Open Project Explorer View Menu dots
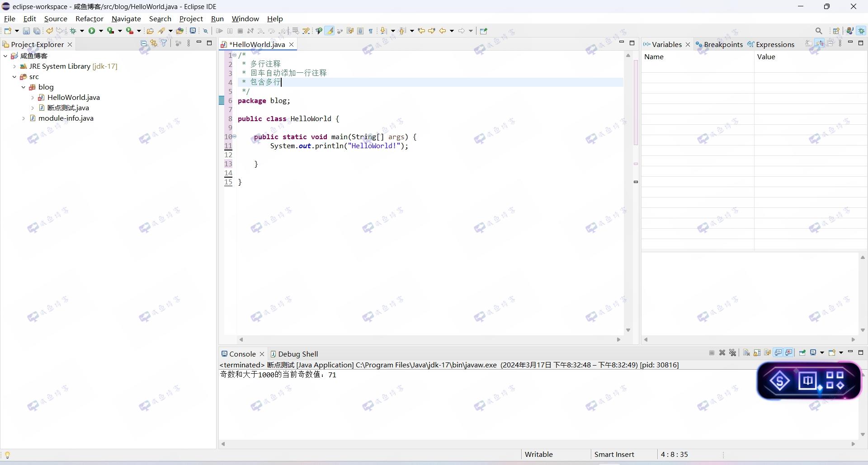 click(189, 43)
